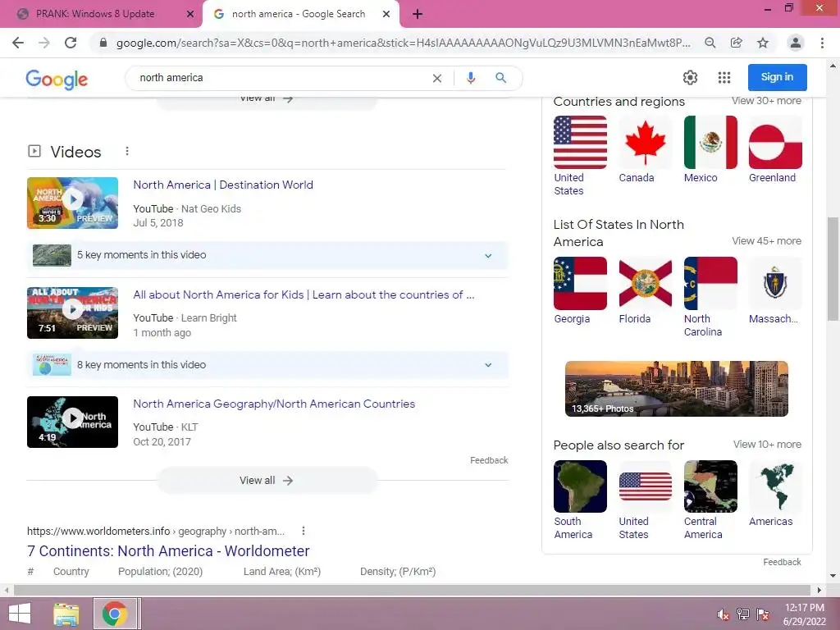Play KLT 4:19 video thumbnail
This screenshot has height=630, width=840.
pos(72,422)
